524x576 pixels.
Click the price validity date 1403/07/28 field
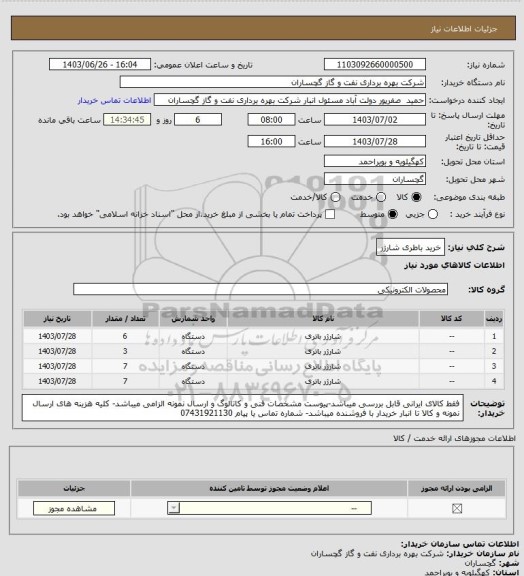coord(375,141)
